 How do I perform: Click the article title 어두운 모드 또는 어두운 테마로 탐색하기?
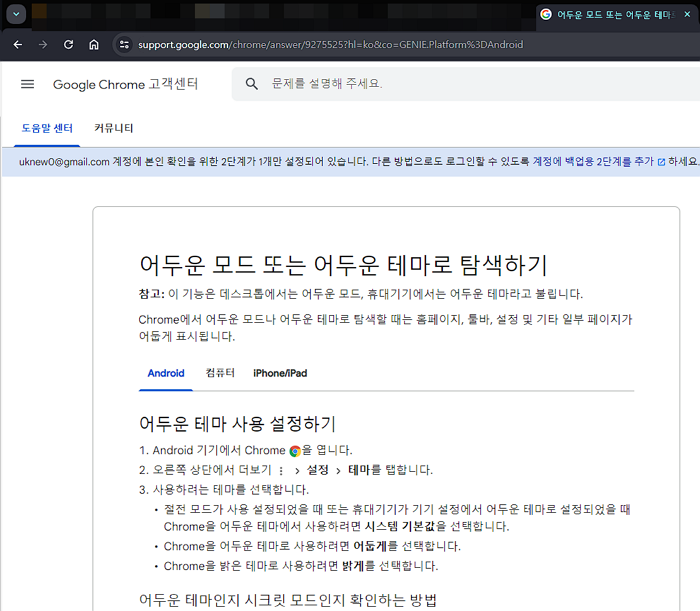click(343, 265)
